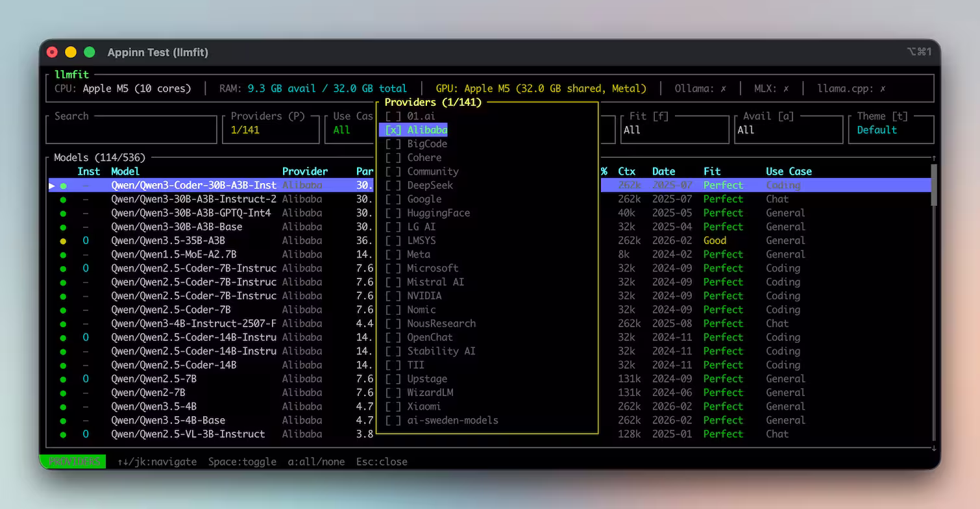Click the yellow minimize window button
The image size is (980, 509).
click(71, 52)
